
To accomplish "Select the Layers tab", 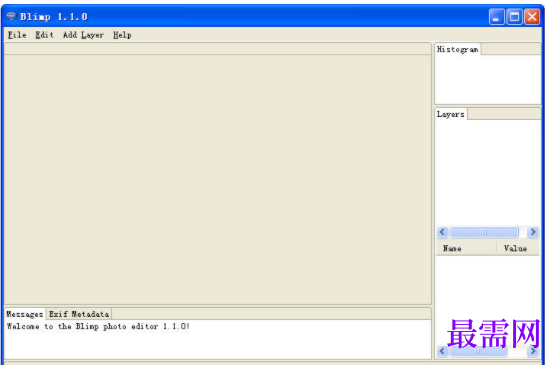I will (451, 114).
